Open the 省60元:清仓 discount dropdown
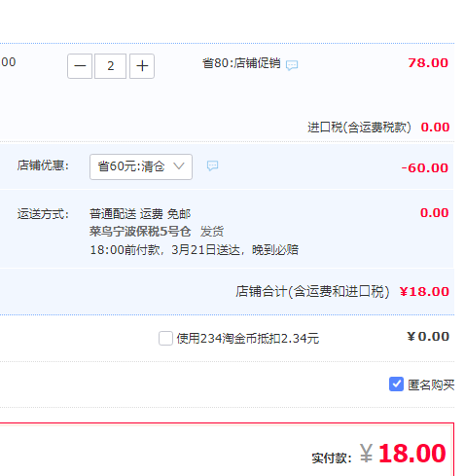The width and height of the screenshot is (465, 476). coord(141,166)
